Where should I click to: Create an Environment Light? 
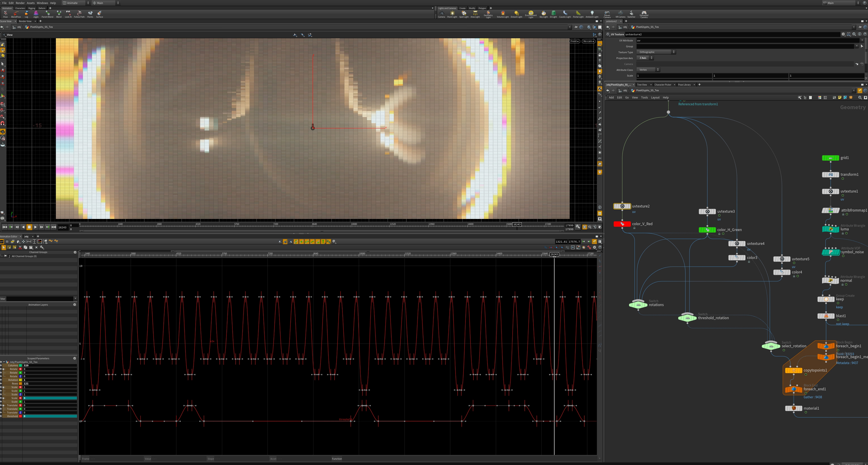point(531,14)
